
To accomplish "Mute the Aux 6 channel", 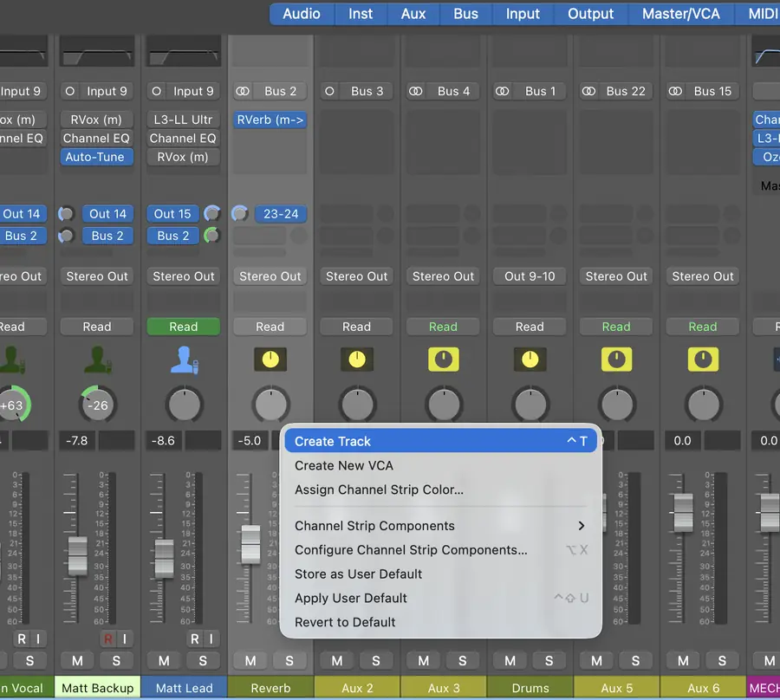I will [683, 661].
